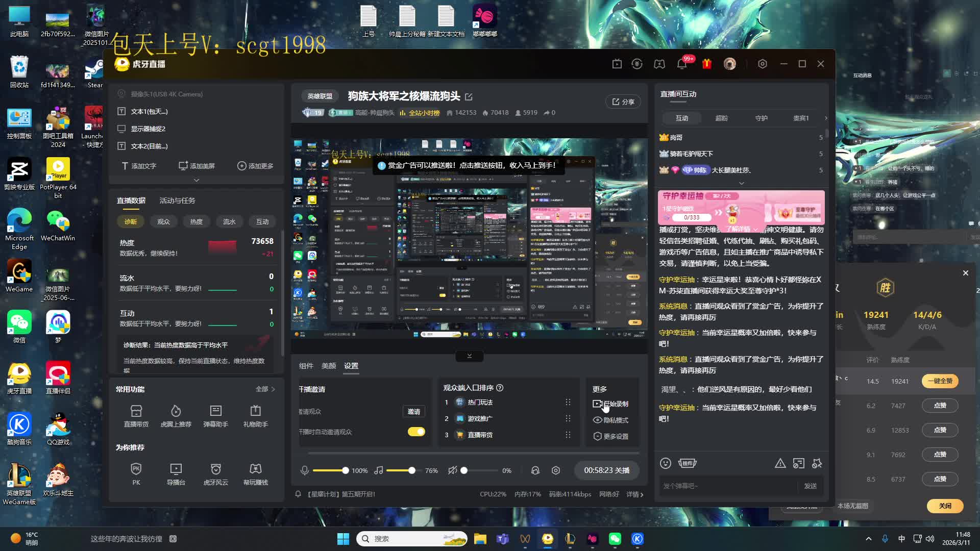The height and width of the screenshot is (551, 980).
Task: Click the 邀请 button
Action: coord(414,412)
